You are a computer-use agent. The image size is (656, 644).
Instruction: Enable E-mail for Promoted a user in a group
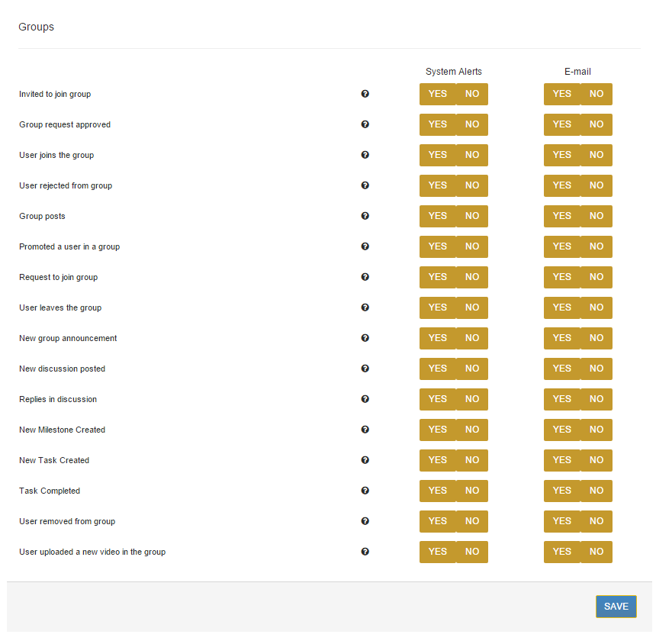[562, 246]
